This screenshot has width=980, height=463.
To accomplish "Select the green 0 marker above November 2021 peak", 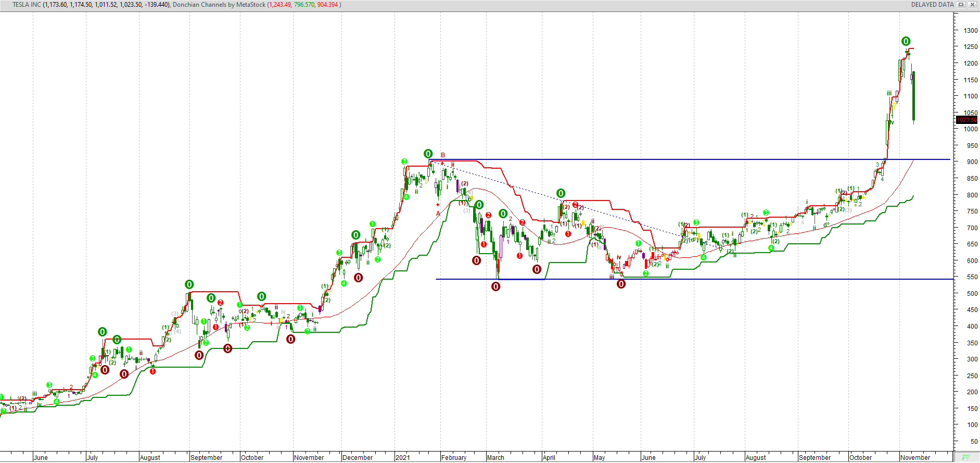I will click(906, 42).
